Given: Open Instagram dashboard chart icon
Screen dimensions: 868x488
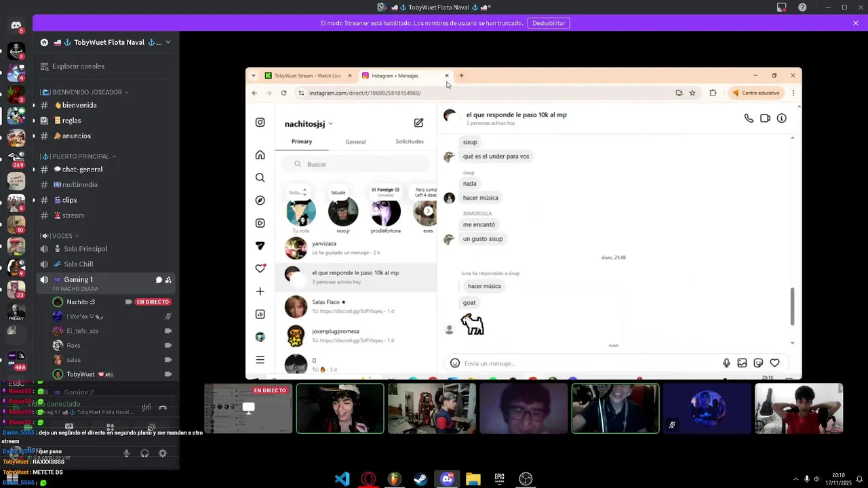Looking at the screenshot, I should click(260, 314).
